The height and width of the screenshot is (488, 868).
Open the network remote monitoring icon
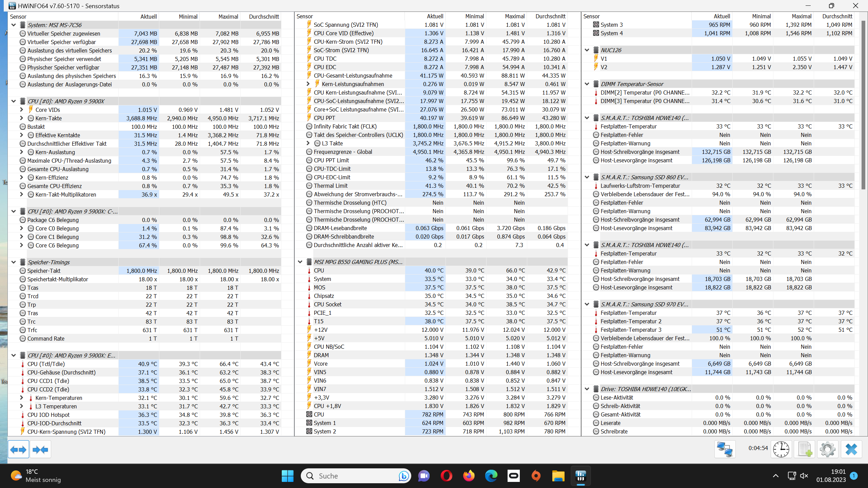point(725,450)
